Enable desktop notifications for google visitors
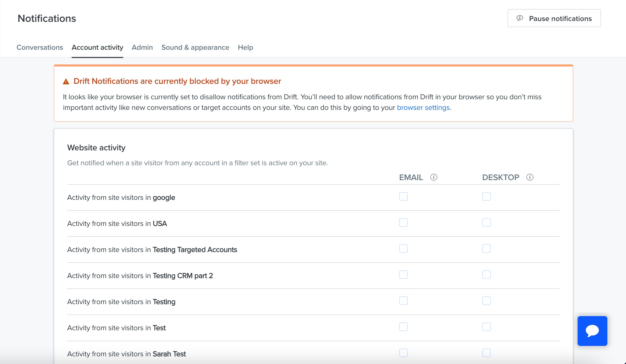Viewport: 626px width, 364px height. click(487, 196)
